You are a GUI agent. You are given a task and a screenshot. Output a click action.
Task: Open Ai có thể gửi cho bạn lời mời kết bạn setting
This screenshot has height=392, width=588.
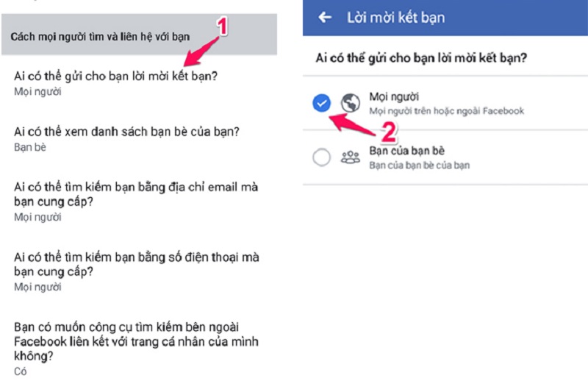tap(139, 83)
